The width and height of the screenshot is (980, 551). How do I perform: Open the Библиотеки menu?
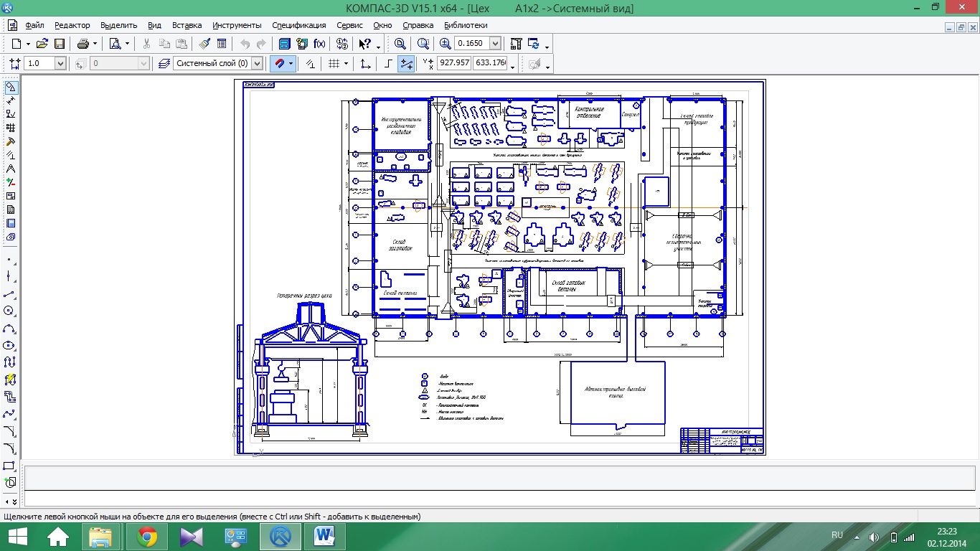click(465, 25)
